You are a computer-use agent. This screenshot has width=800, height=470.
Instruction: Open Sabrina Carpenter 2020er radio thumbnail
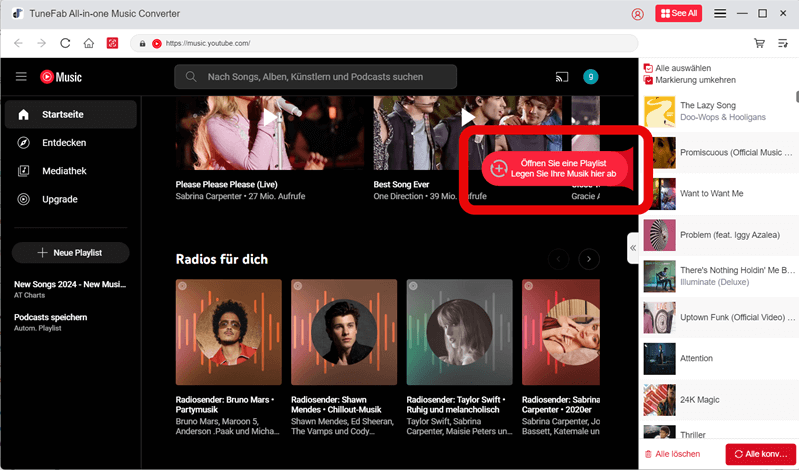click(x=561, y=332)
